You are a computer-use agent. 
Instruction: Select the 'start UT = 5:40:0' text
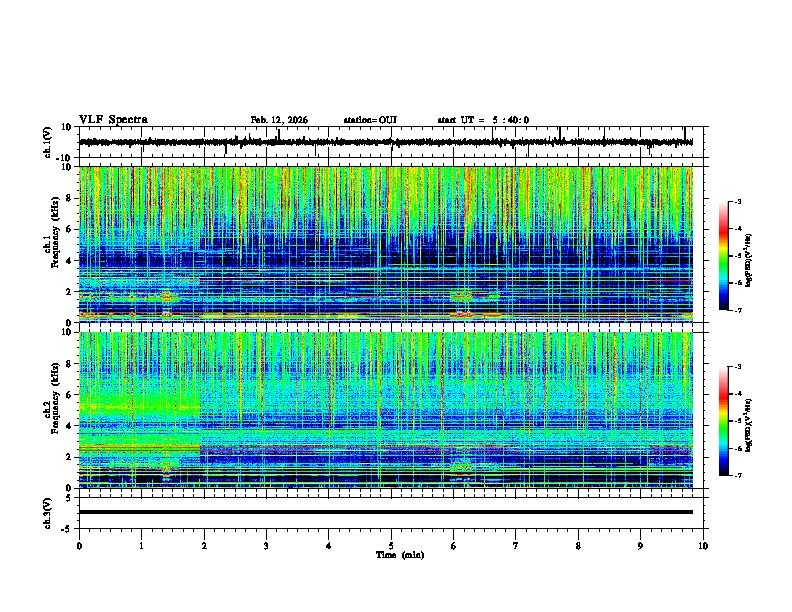click(483, 120)
